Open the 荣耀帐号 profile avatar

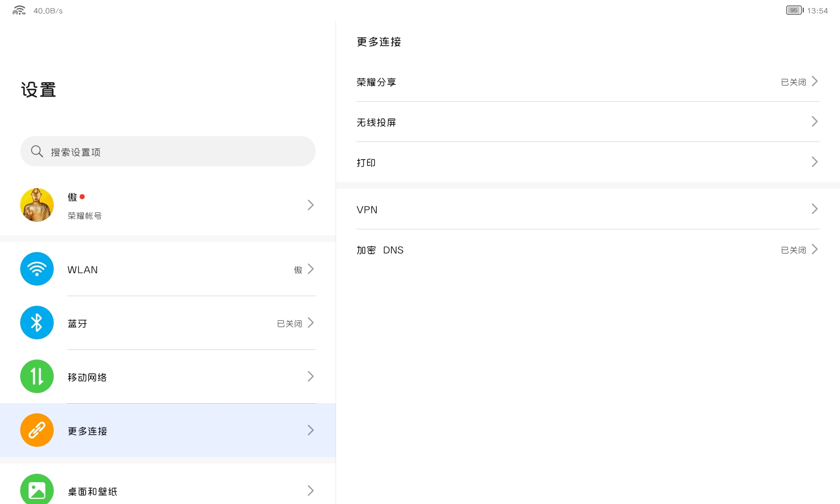point(37,205)
